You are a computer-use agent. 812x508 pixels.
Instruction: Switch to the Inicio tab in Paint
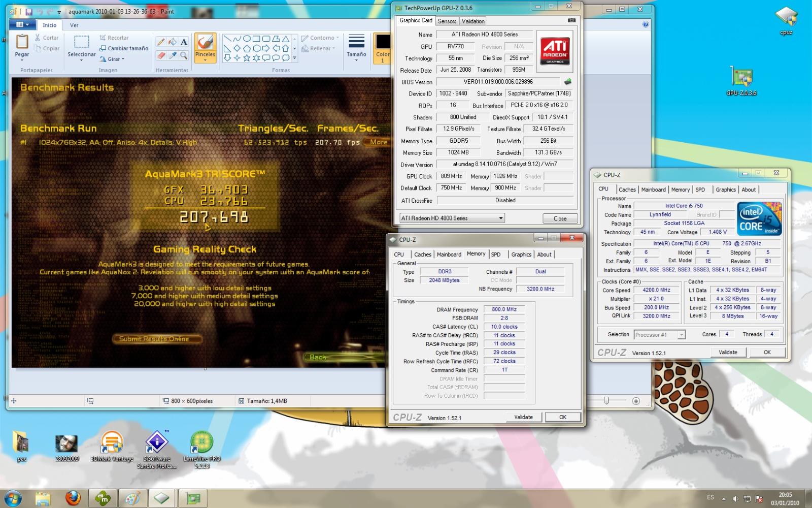(50, 25)
